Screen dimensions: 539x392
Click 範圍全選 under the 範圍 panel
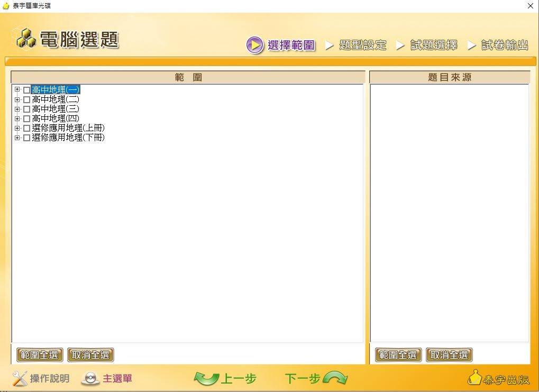click(x=40, y=355)
